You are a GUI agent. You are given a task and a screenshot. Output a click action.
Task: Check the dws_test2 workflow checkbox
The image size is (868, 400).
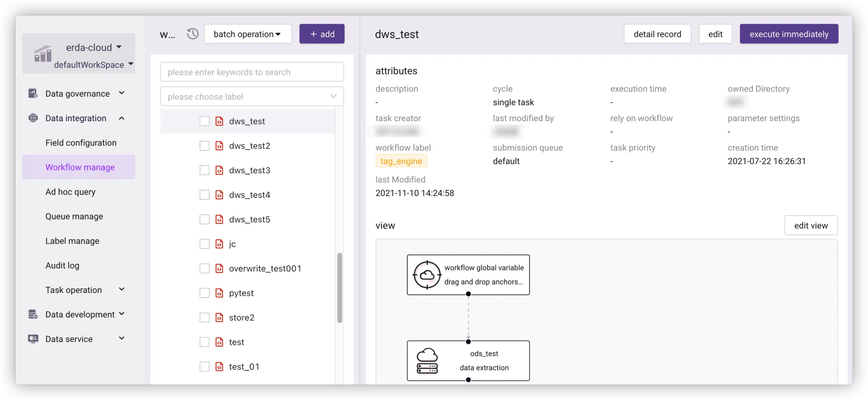point(205,146)
